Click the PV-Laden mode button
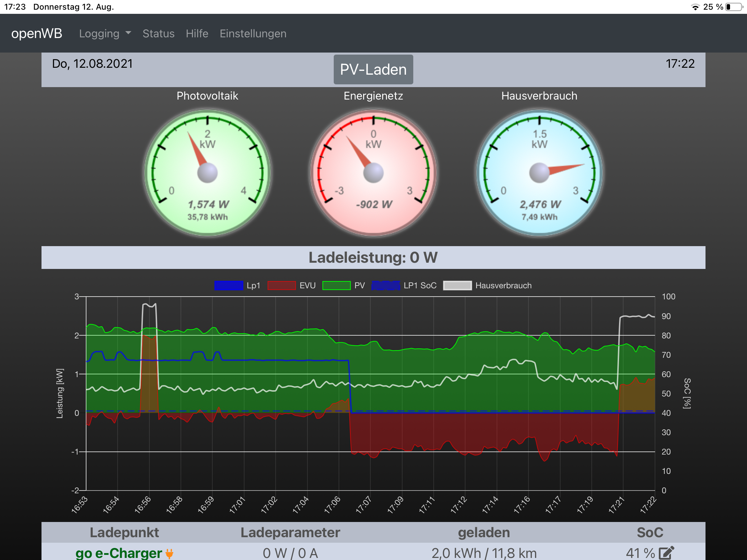747x560 pixels. (373, 69)
